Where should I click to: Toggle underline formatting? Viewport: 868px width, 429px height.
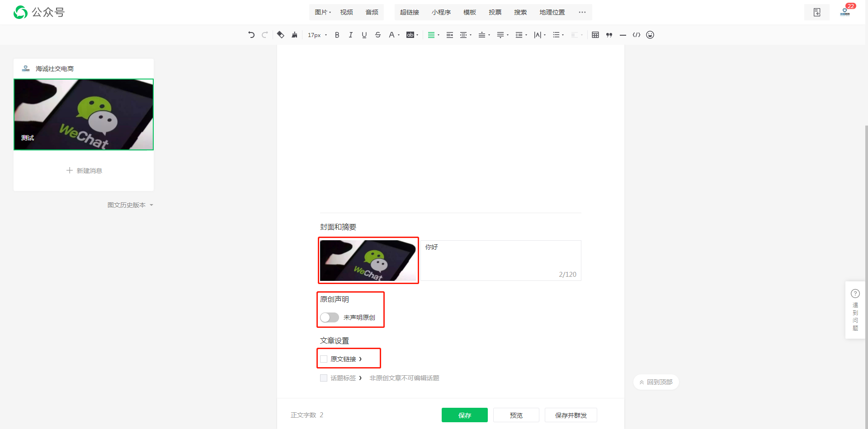tap(364, 35)
